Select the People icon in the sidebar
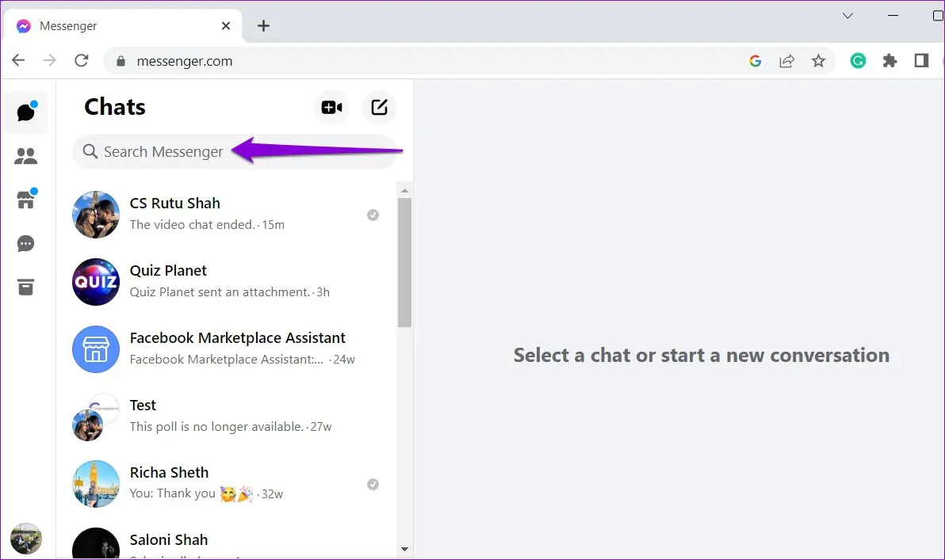945x560 pixels. tap(26, 155)
